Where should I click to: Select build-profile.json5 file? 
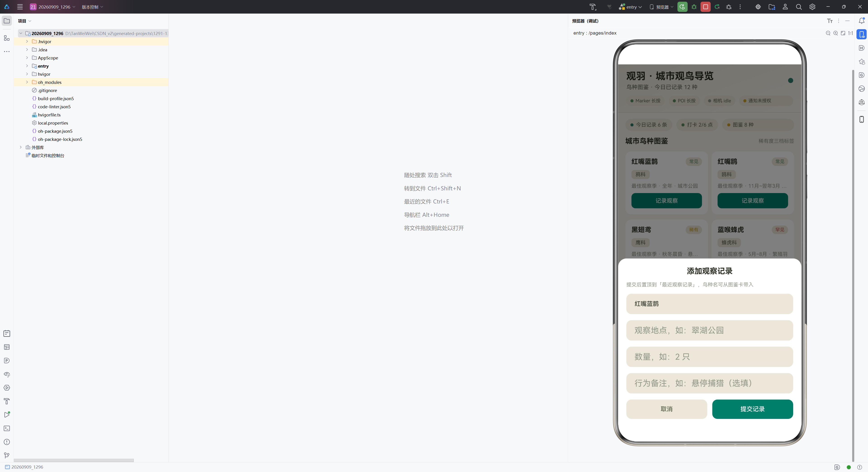(x=56, y=98)
